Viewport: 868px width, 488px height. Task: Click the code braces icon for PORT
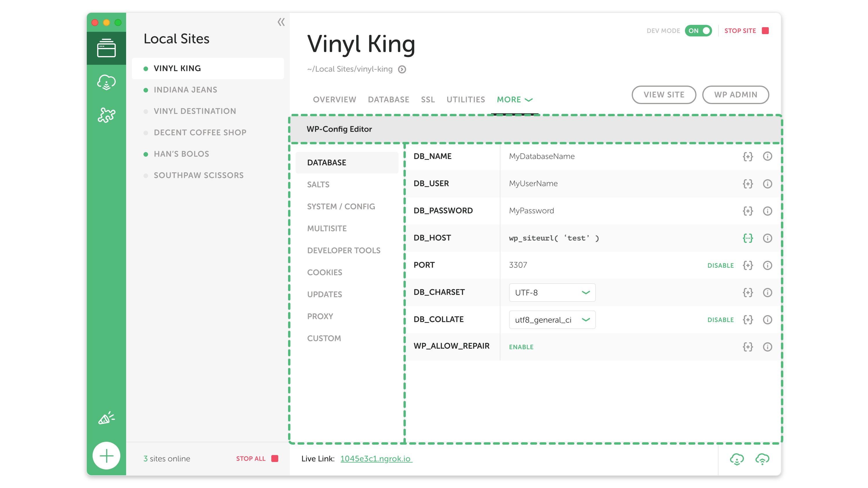click(748, 265)
